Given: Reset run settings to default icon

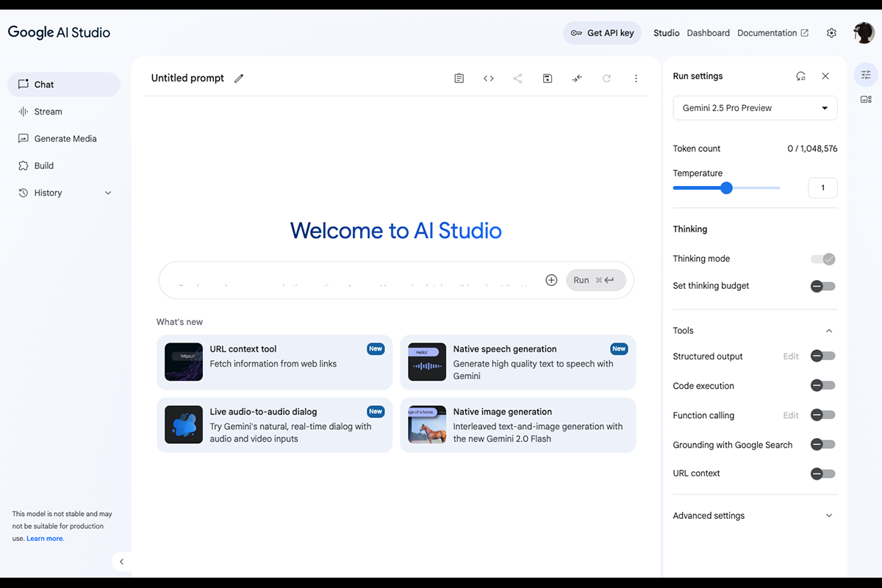Looking at the screenshot, I should [x=801, y=76].
